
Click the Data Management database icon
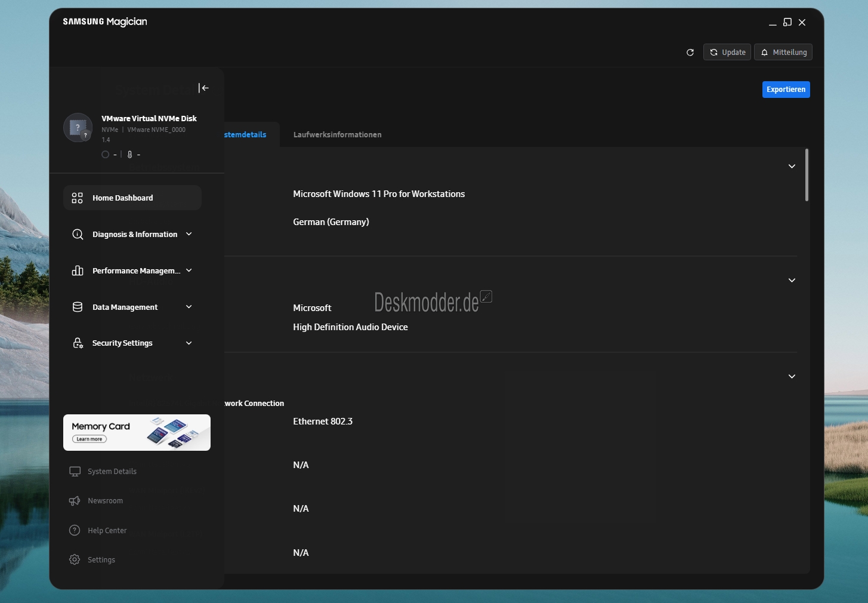coord(78,307)
